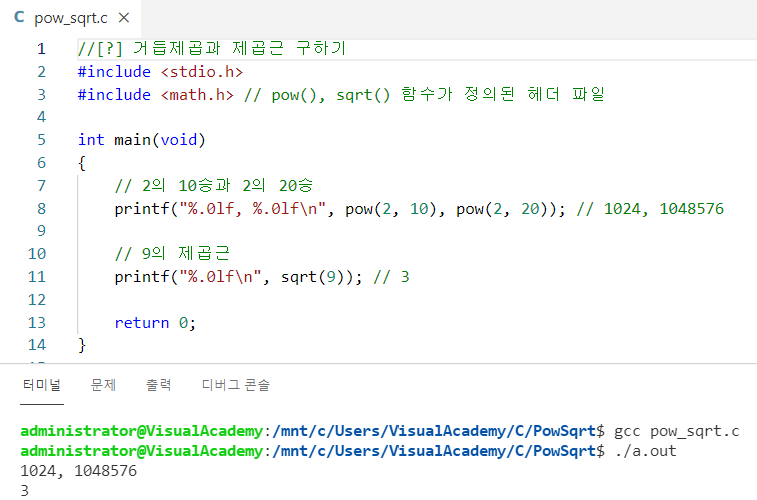Click line number 5 in the gutter

[x=41, y=140]
